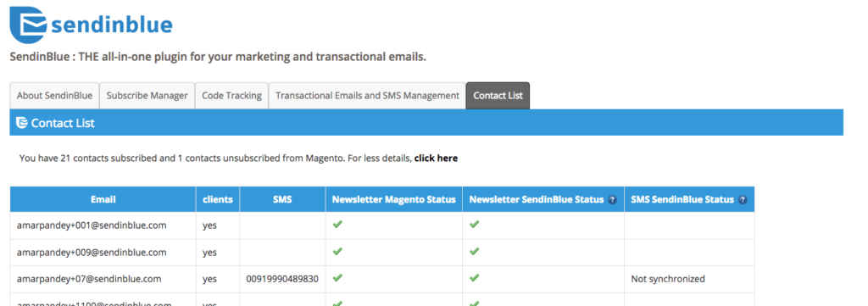Click 'yes' in amarpandey+009 row
This screenshot has width=868, height=306.
(209, 253)
